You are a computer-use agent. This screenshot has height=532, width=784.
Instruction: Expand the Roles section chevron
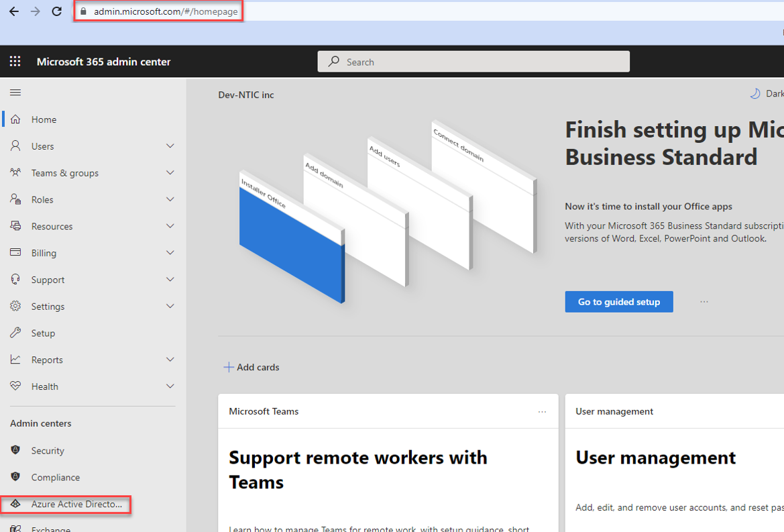pos(170,199)
